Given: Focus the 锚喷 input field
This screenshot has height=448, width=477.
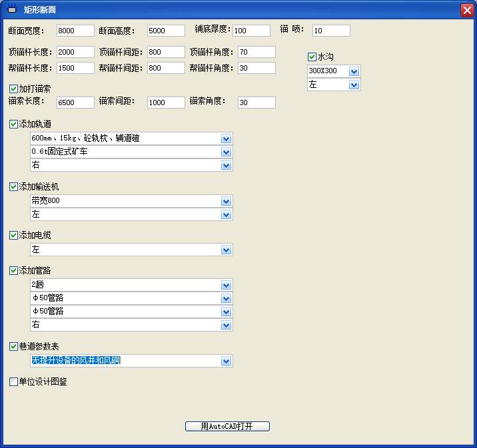Looking at the screenshot, I should (330, 31).
